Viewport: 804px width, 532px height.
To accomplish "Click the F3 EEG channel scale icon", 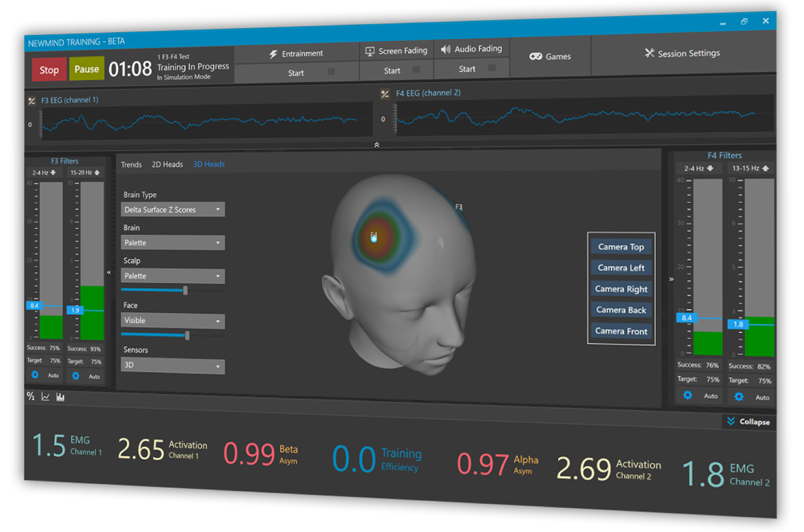I will [32, 101].
